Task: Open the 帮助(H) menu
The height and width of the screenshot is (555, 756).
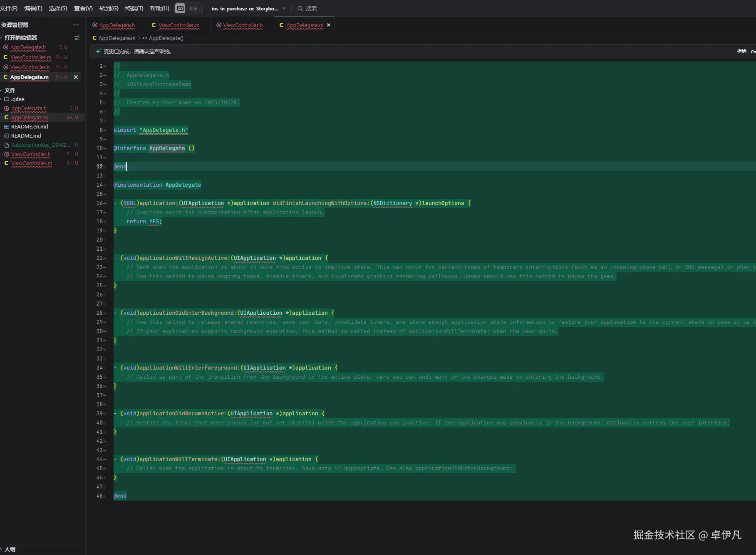Action: click(160, 8)
